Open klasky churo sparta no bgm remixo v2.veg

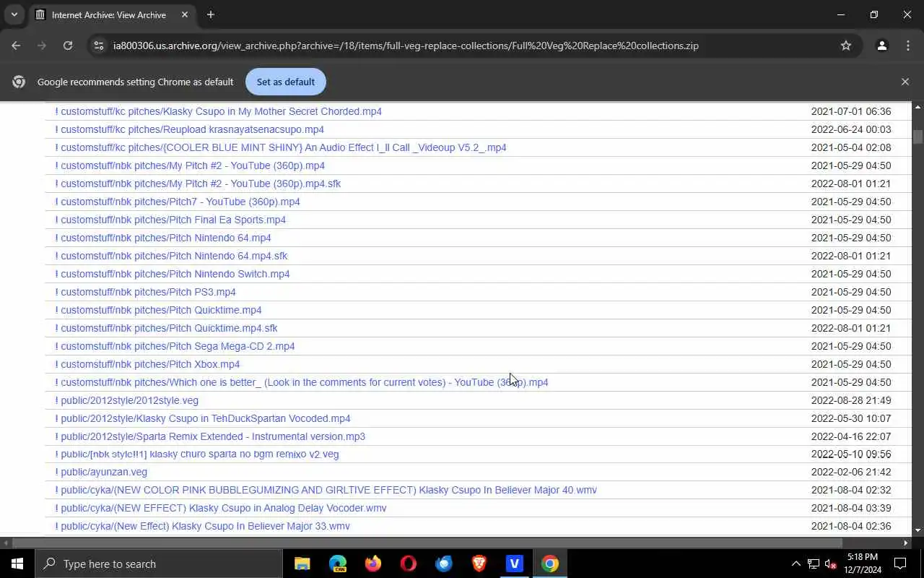[197, 454]
